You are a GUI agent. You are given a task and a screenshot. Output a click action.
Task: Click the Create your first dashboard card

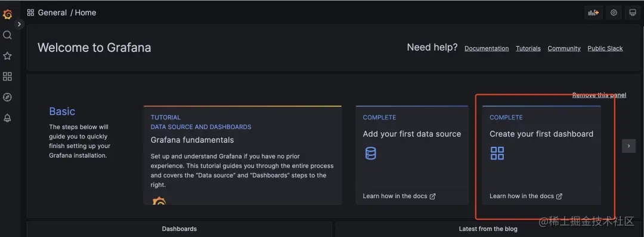(541, 155)
